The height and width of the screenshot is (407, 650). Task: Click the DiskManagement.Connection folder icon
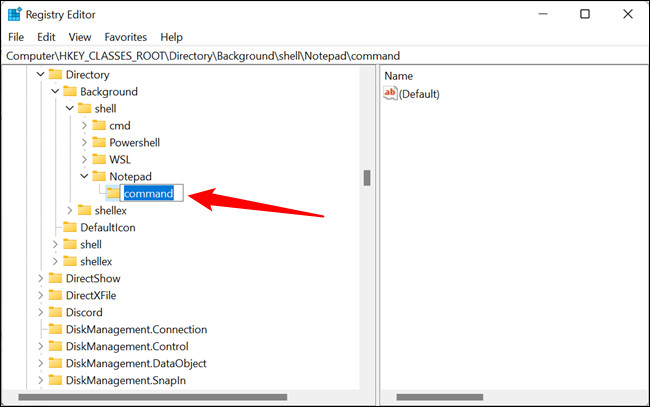point(55,329)
